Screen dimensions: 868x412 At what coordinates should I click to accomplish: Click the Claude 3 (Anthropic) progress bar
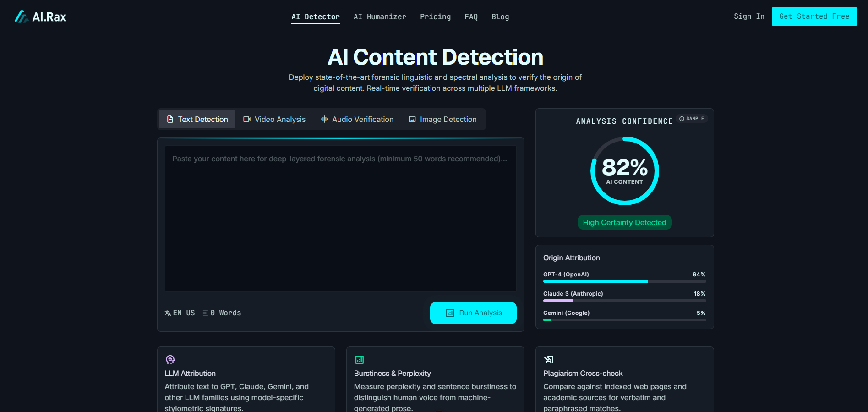pos(624,301)
